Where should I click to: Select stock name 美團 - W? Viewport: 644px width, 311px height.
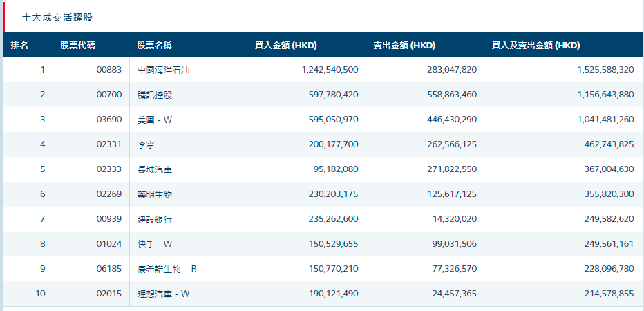point(155,120)
